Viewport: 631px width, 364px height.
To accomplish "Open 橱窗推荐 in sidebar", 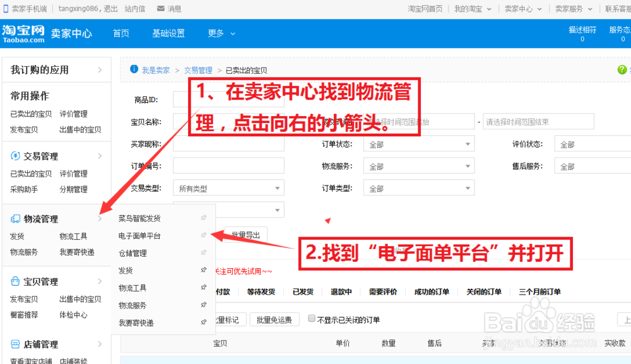I will 24,315.
